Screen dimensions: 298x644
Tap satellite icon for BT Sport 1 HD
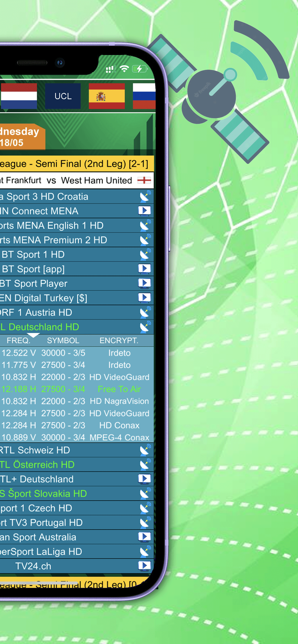(145, 254)
